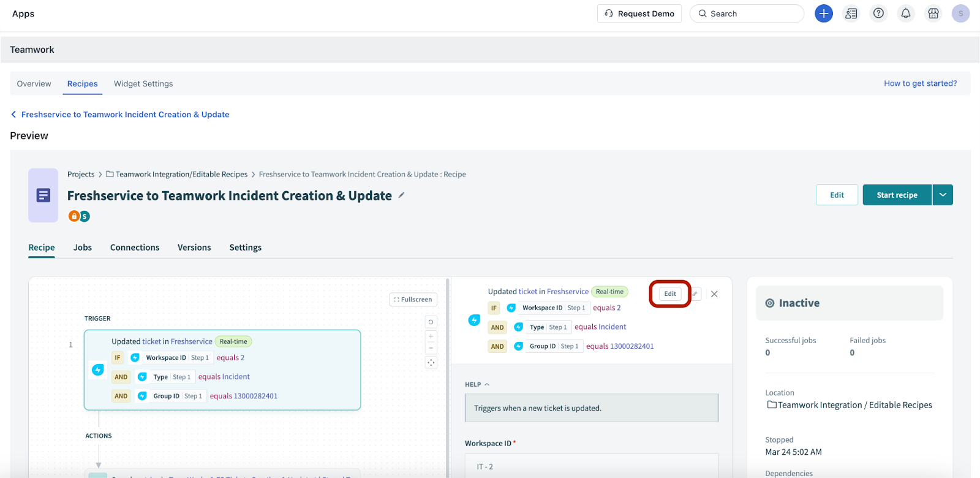
Task: Click the Successful jobs count
Action: [767, 353]
